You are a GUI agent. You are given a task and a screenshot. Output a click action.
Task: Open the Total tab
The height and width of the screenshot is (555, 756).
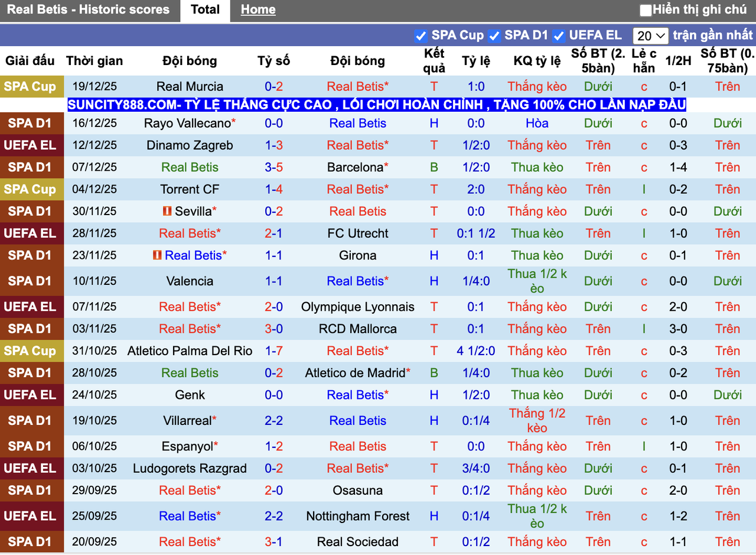pyautogui.click(x=205, y=10)
